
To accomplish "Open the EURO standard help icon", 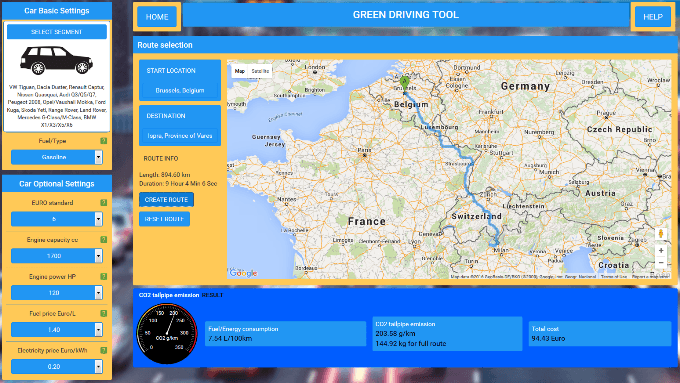I will 104,203.
